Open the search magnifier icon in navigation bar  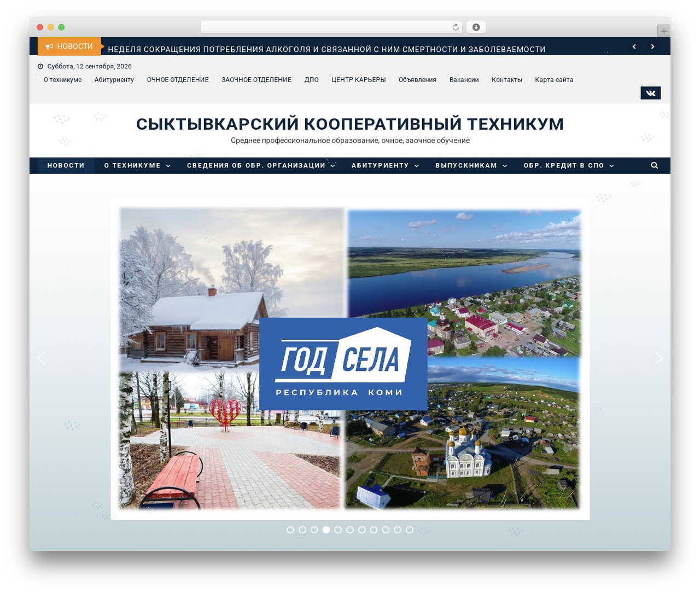(654, 165)
